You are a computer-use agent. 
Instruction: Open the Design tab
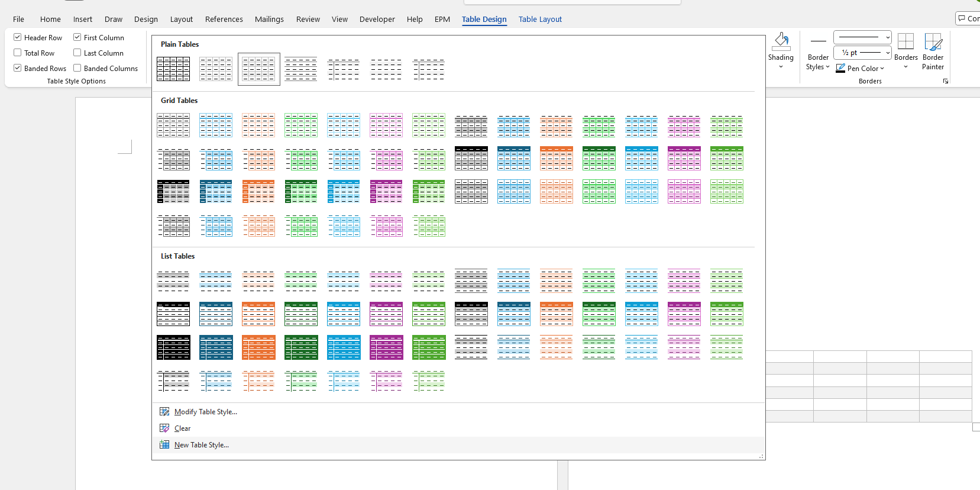(x=146, y=19)
